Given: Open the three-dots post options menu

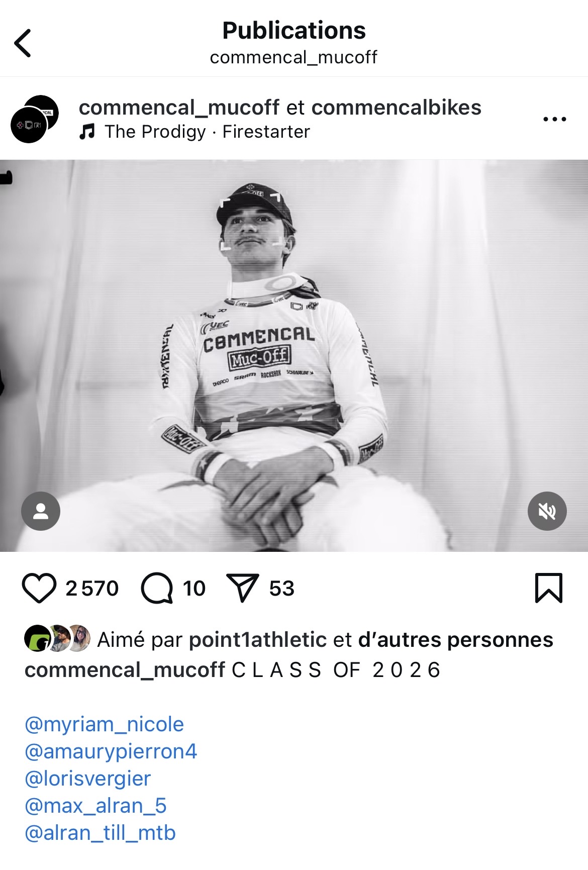Looking at the screenshot, I should tap(555, 119).
